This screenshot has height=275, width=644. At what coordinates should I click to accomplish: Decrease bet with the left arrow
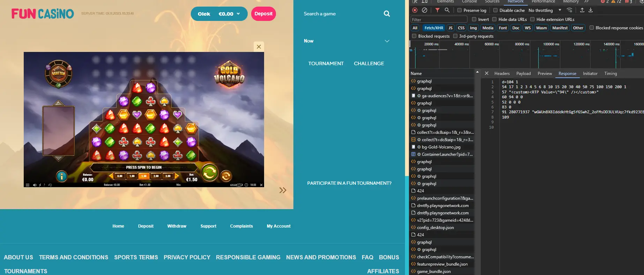pos(111,176)
